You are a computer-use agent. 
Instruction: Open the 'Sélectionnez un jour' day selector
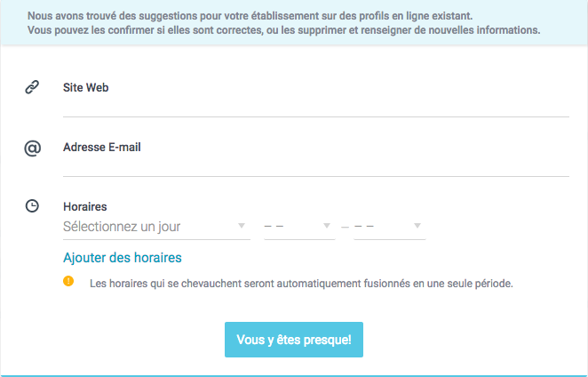[x=147, y=227]
